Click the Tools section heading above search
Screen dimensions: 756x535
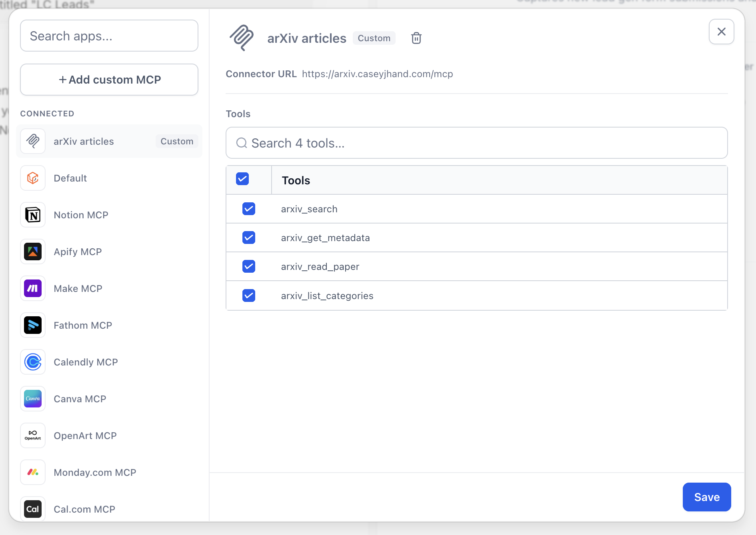point(238,114)
